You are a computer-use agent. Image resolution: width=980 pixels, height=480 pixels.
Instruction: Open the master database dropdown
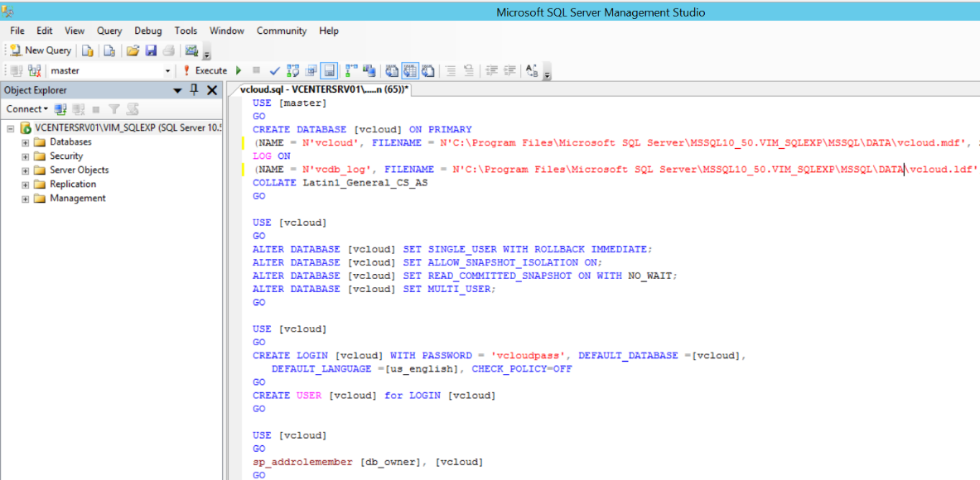[167, 71]
